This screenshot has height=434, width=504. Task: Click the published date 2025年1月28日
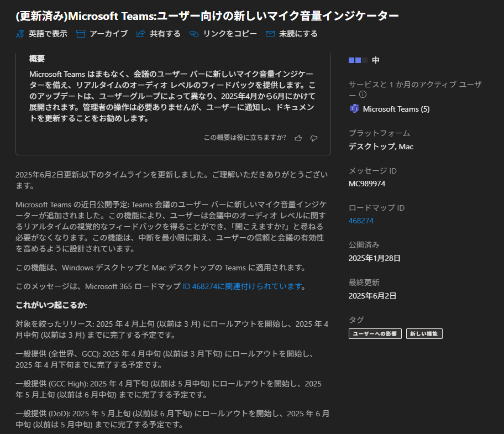pyautogui.click(x=375, y=259)
